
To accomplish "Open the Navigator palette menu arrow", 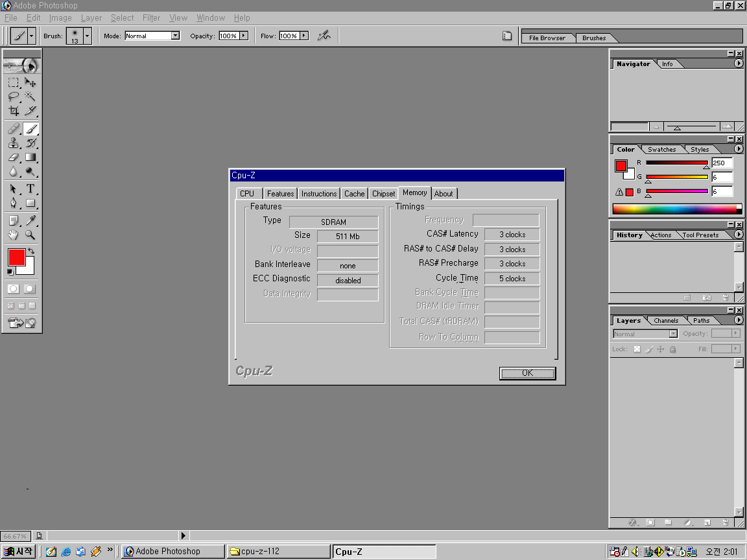I will point(739,64).
